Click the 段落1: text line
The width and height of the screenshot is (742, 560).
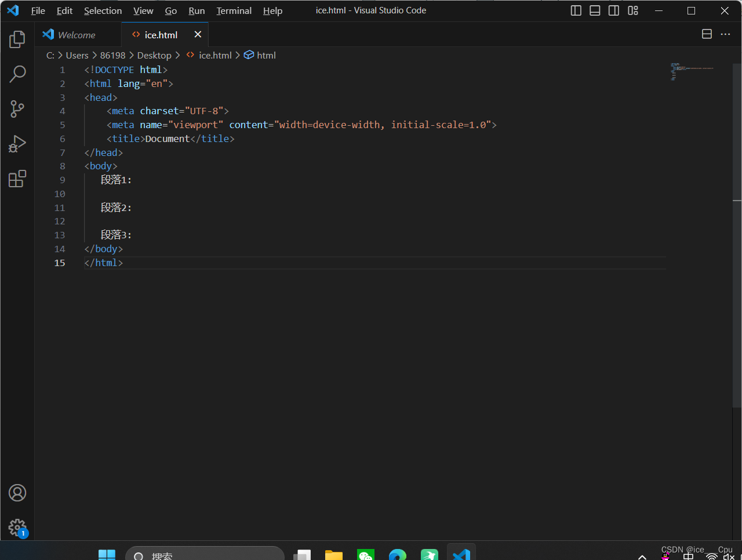(117, 180)
